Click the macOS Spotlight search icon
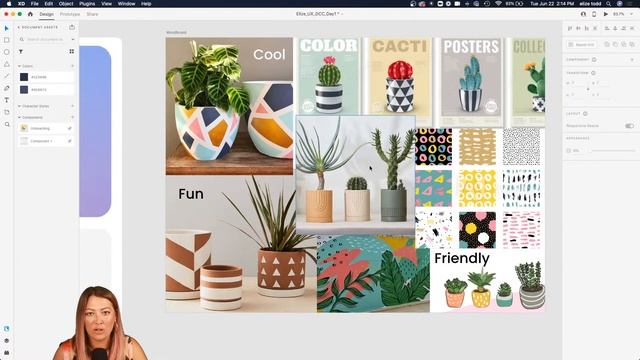640x360 pixels. coord(609,4)
